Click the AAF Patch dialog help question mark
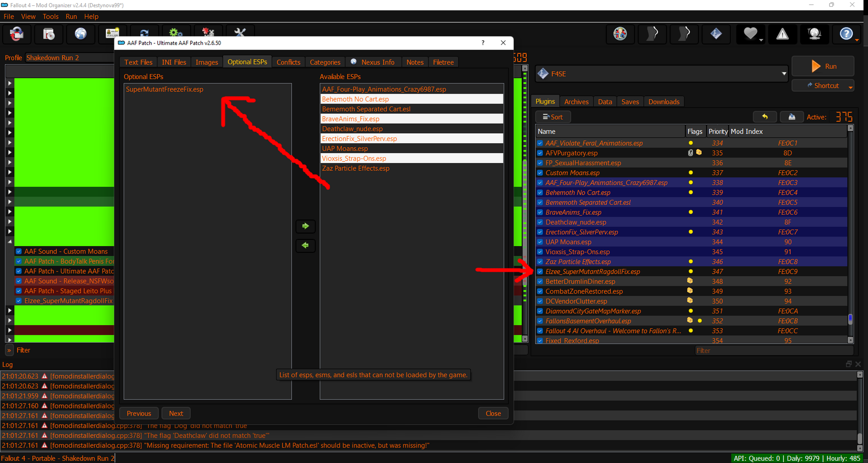The width and height of the screenshot is (868, 463). coord(483,43)
